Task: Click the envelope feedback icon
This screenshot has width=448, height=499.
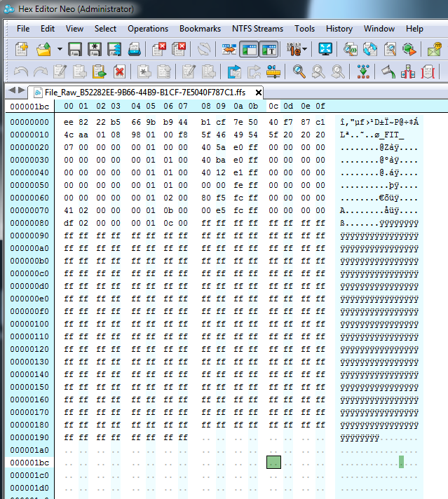Action: pyautogui.click(x=434, y=49)
